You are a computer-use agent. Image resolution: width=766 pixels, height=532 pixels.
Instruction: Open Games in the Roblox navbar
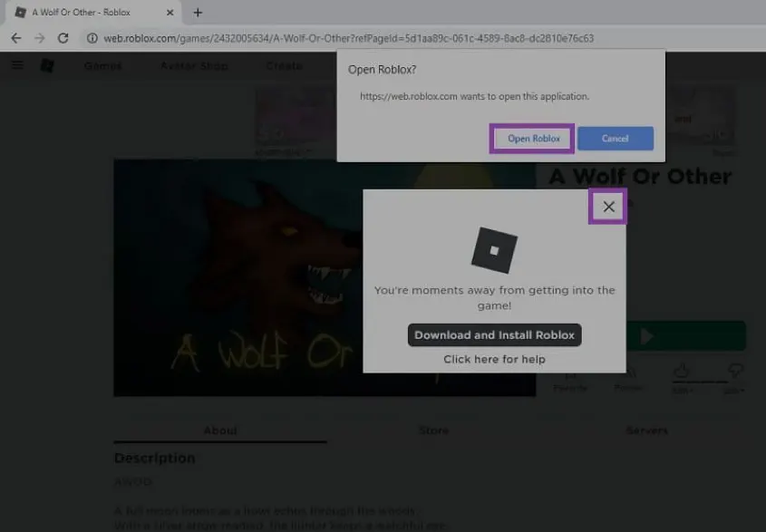pos(102,65)
